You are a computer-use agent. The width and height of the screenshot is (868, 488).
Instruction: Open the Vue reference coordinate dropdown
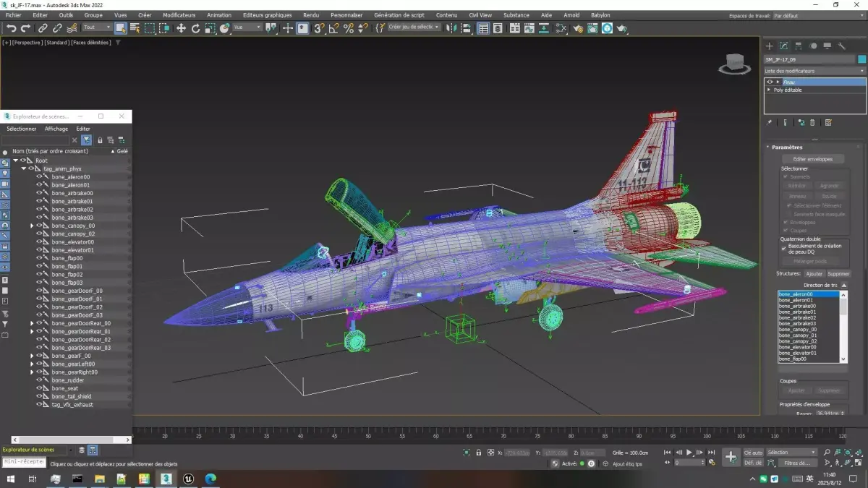click(x=247, y=27)
